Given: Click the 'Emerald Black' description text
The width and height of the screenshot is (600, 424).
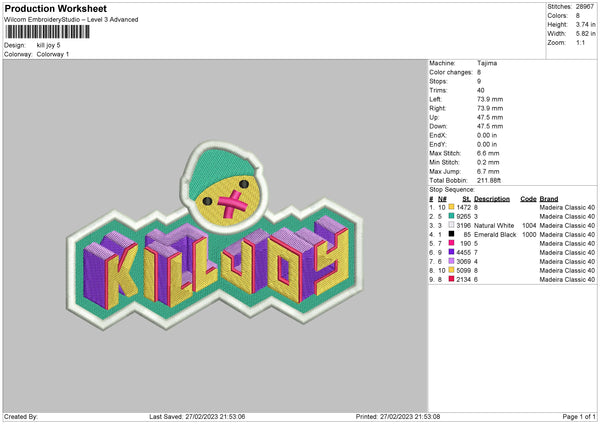Looking at the screenshot, I should (x=495, y=235).
